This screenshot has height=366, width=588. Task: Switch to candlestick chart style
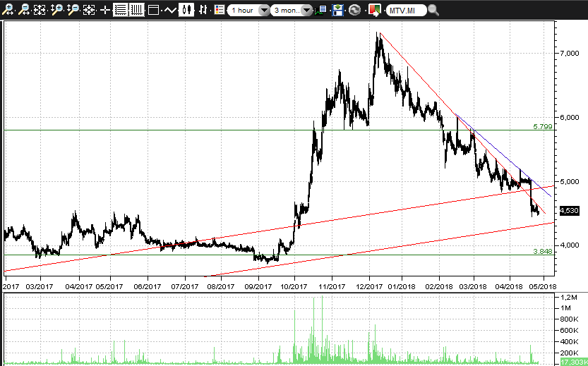[186, 10]
